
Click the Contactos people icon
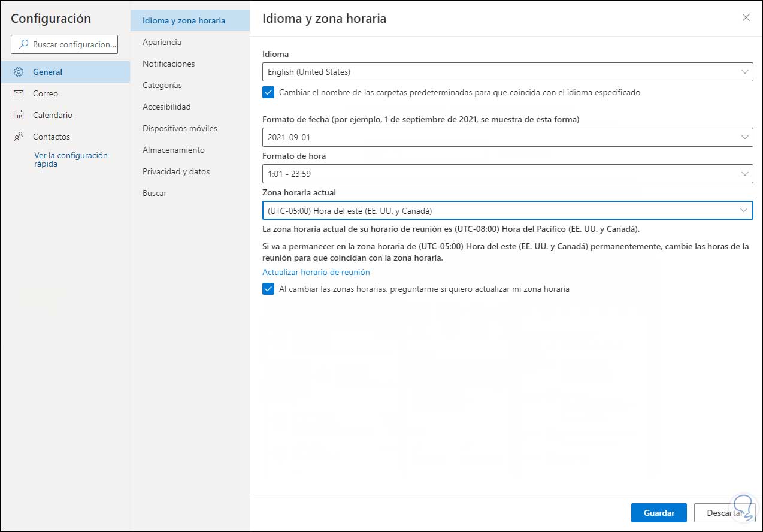19,137
